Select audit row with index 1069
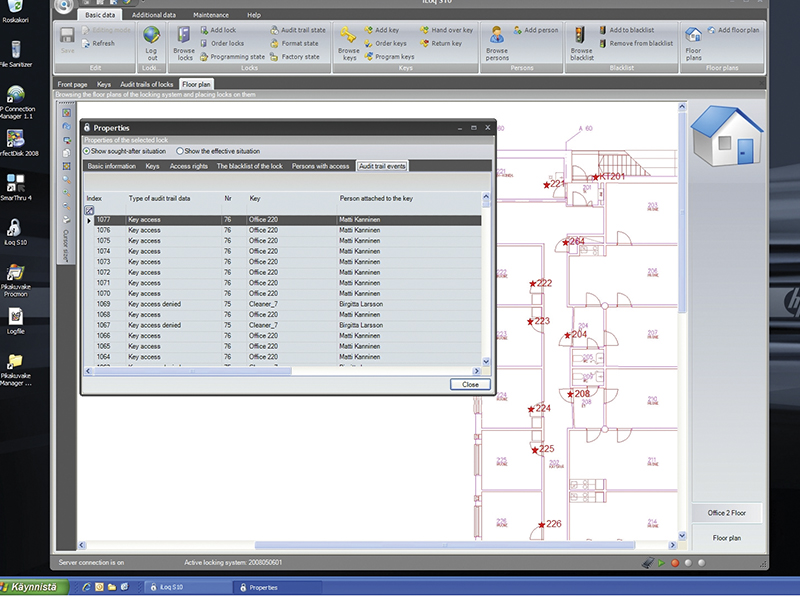This screenshot has height=600, width=800. [287, 304]
